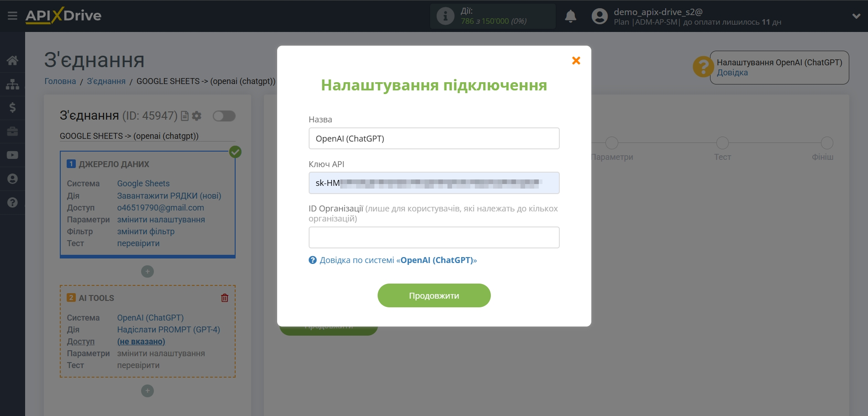Open the Довідка help link
868x416 pixels.
[732, 73]
